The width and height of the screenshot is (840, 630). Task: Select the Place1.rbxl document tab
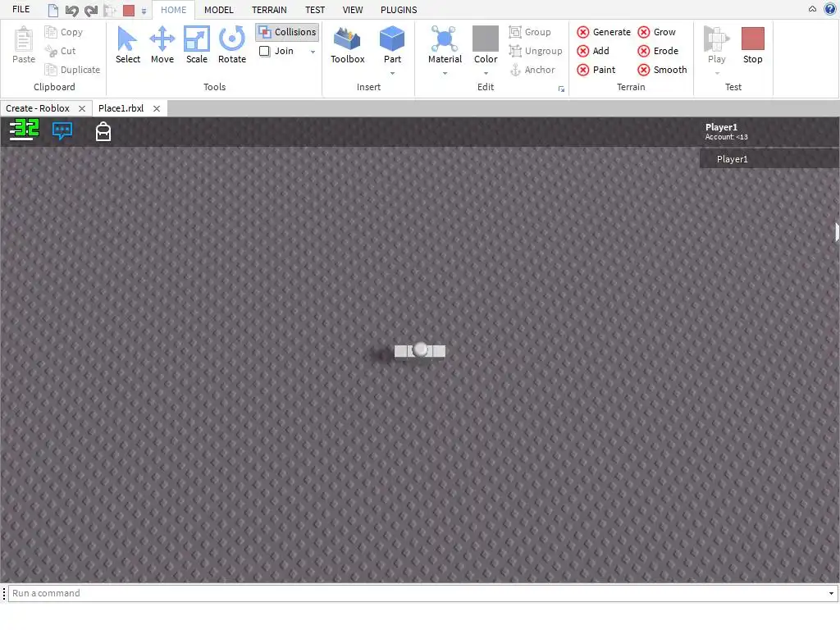point(121,108)
